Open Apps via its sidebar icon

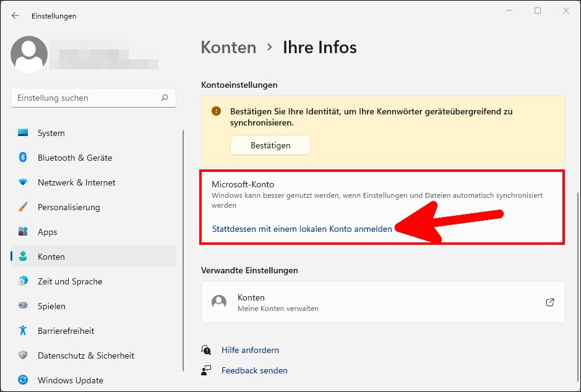[x=23, y=232]
